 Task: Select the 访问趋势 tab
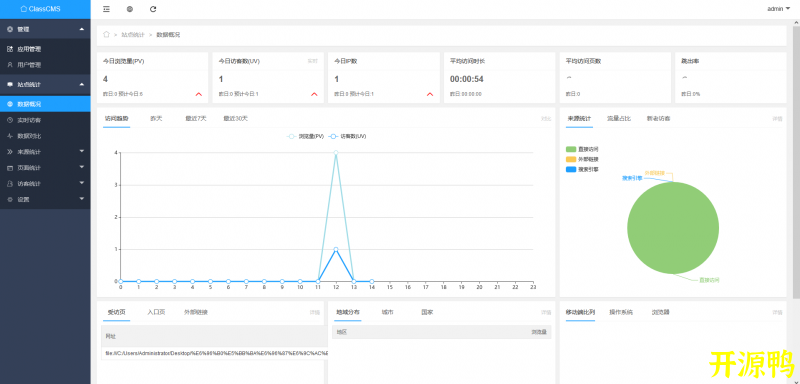tap(116, 118)
